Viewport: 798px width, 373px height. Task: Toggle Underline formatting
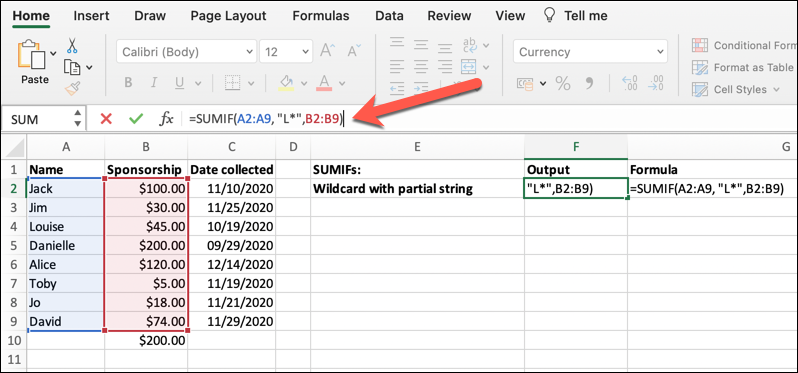coord(180,82)
